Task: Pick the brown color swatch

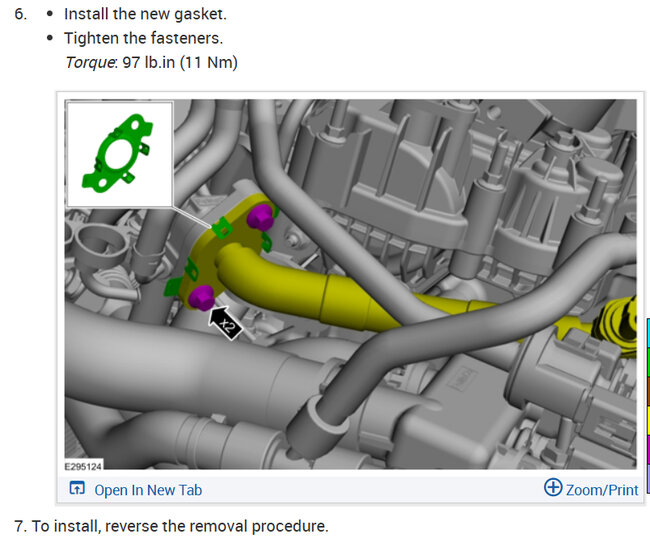Action: click(648, 391)
